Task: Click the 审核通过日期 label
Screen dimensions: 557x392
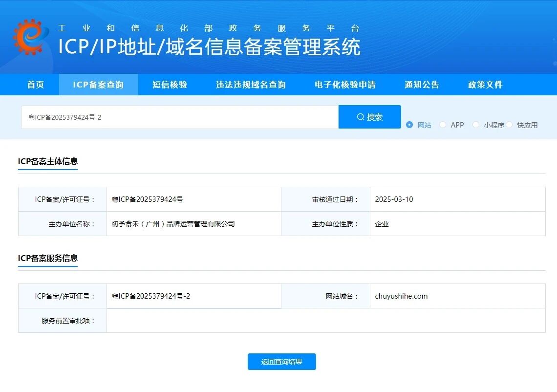Action: pos(335,199)
